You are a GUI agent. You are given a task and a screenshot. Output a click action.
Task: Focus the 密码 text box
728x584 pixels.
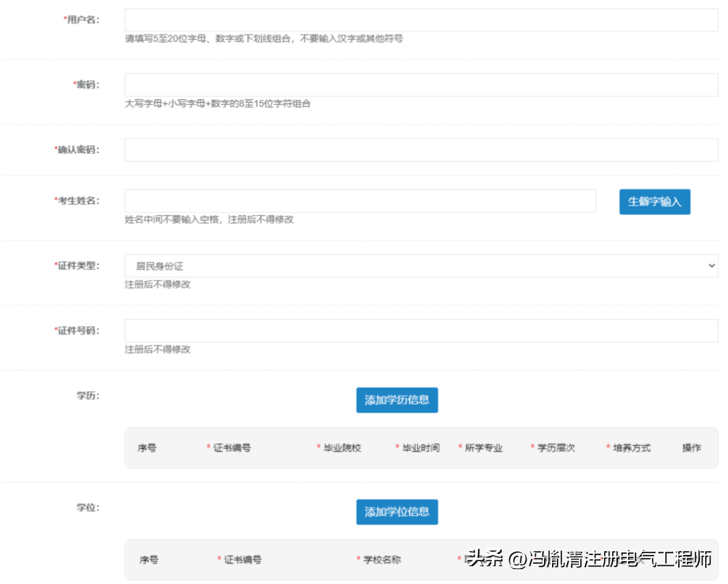421,85
